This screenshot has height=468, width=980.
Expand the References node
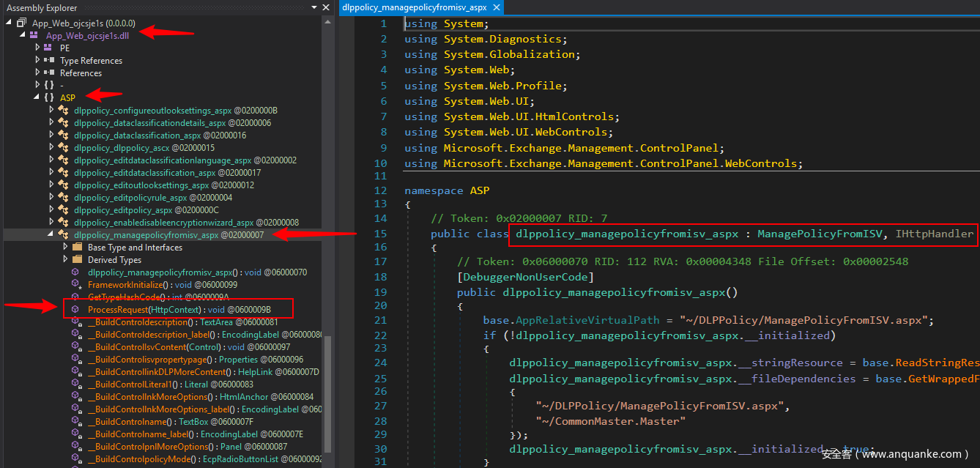[37, 73]
